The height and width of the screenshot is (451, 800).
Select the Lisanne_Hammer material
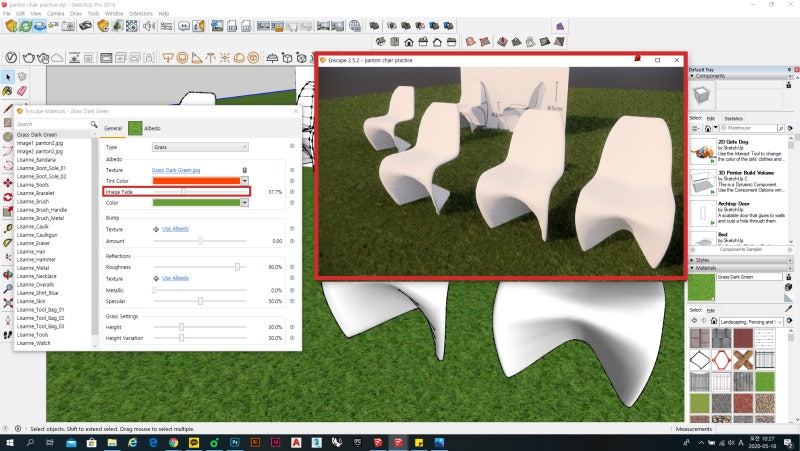[36, 260]
